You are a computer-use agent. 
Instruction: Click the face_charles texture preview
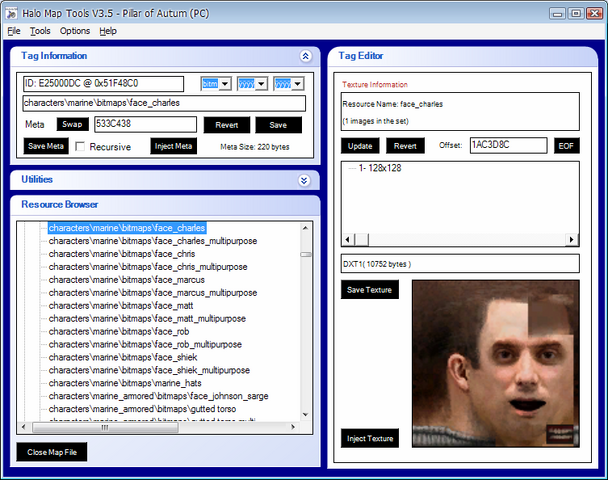(x=496, y=364)
